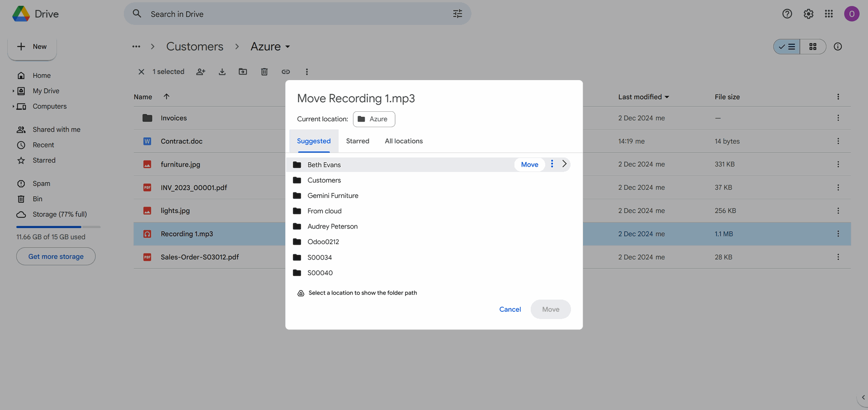This screenshot has height=410, width=868.
Task: Clear the current selection with X
Action: pos(142,72)
